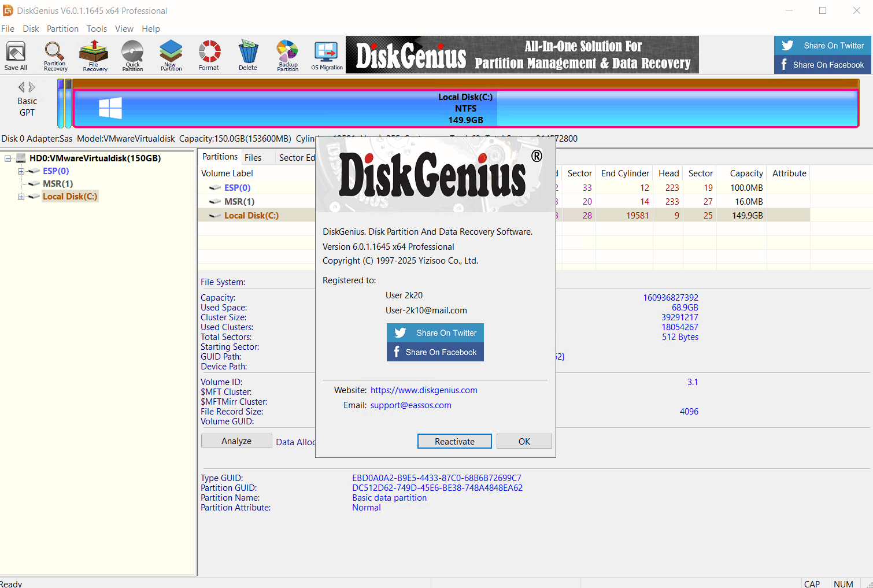Click Share On Twitter in top banner
Image resolution: width=873 pixels, height=588 pixels.
[x=822, y=46]
